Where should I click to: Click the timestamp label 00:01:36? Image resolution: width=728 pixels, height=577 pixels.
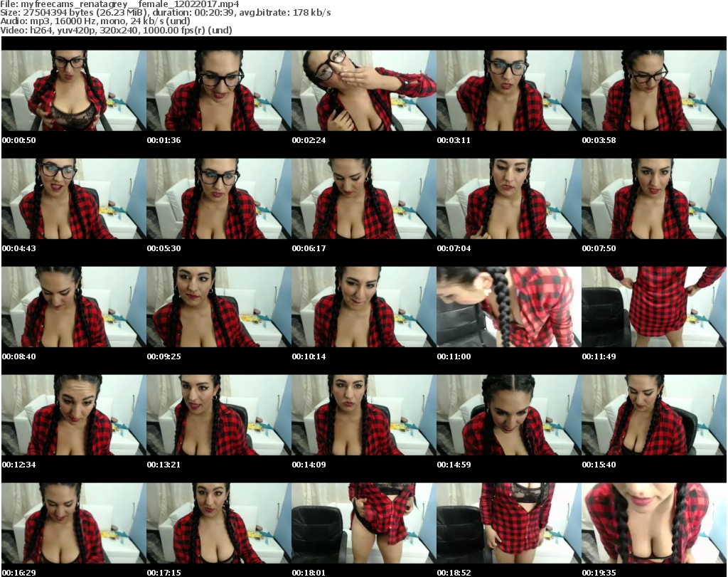164,140
